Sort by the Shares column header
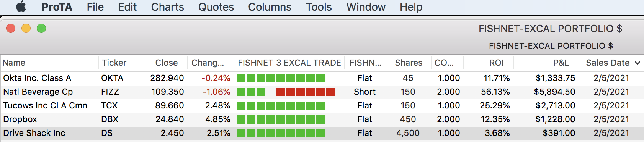644x142 pixels. tap(409, 63)
